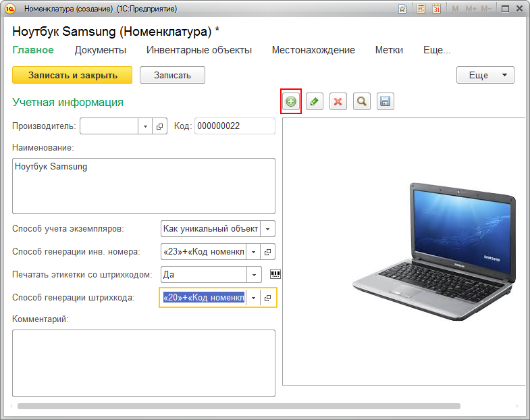530x420 pixels.
Task: Click the floppy disk save image icon
Action: tap(386, 101)
